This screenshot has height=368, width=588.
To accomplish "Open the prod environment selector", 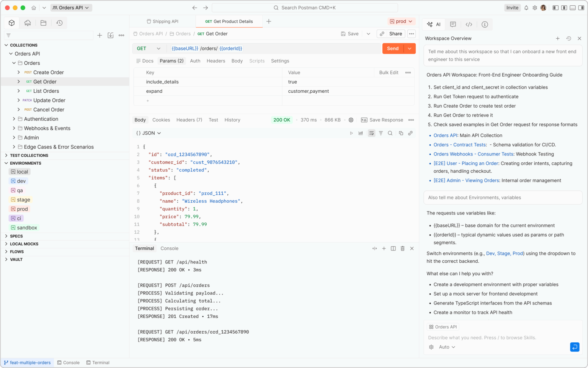I will tap(401, 21).
